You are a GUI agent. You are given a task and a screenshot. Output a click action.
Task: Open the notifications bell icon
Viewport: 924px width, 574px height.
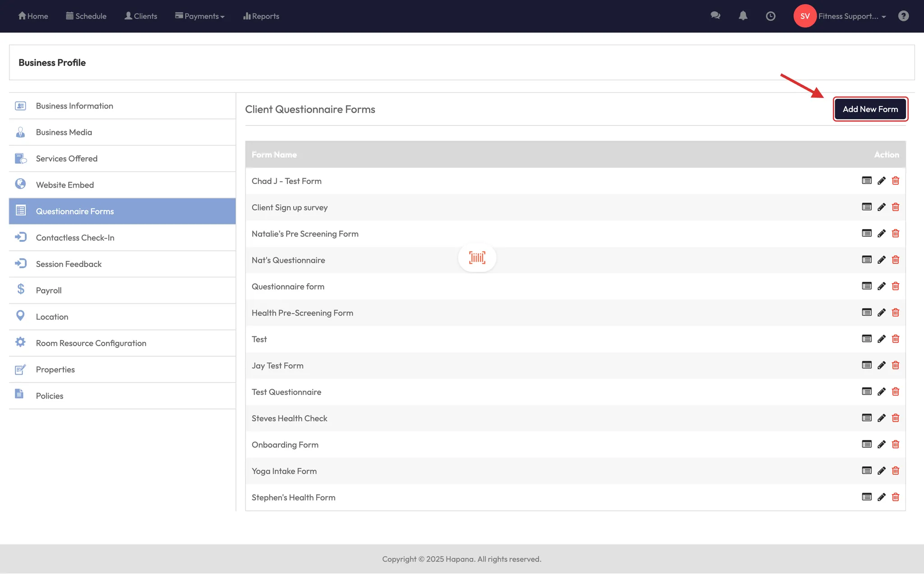(743, 16)
